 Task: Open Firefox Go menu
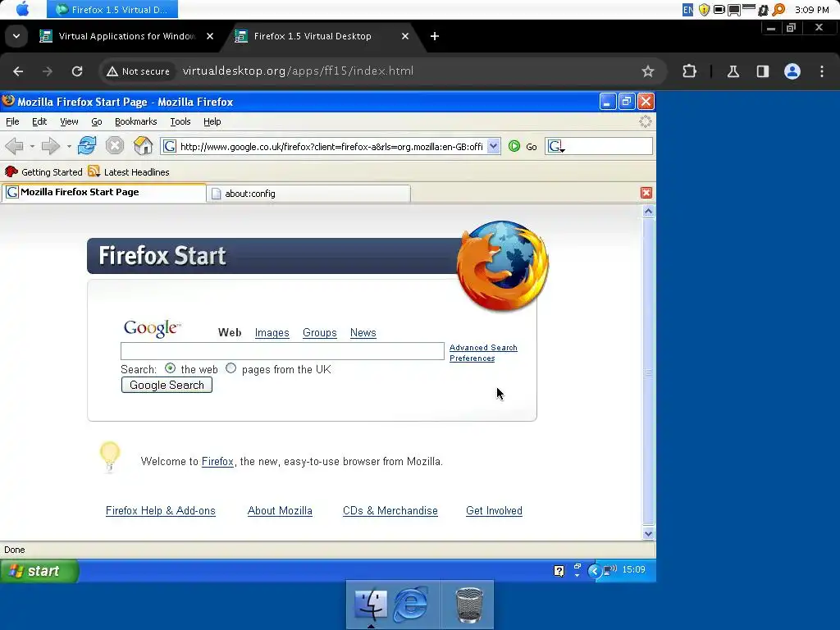click(97, 121)
